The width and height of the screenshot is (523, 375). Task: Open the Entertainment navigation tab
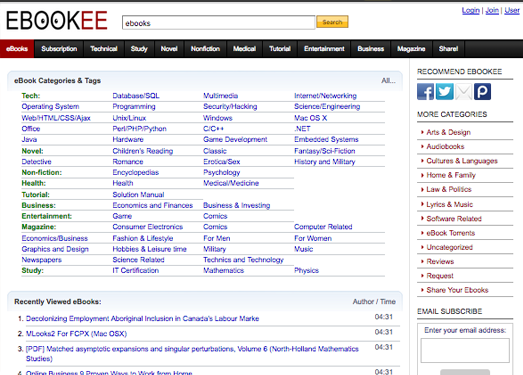[324, 49]
